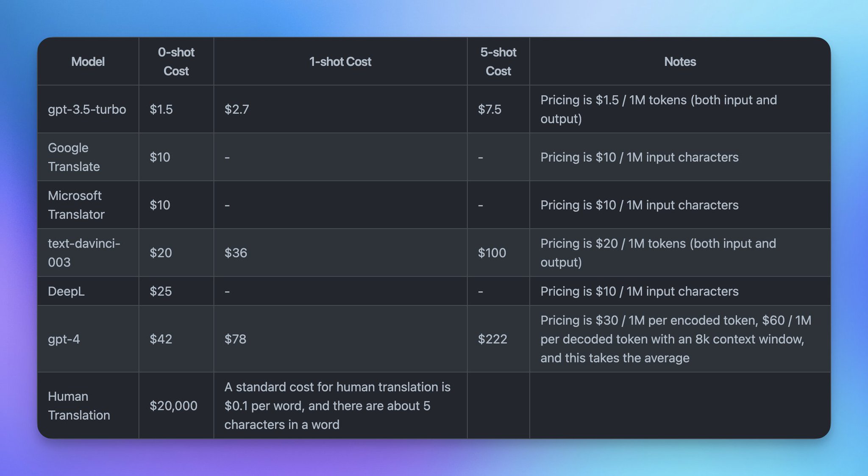The image size is (868, 476).
Task: Select the text-davinci-003 model cell
Action: (84, 253)
